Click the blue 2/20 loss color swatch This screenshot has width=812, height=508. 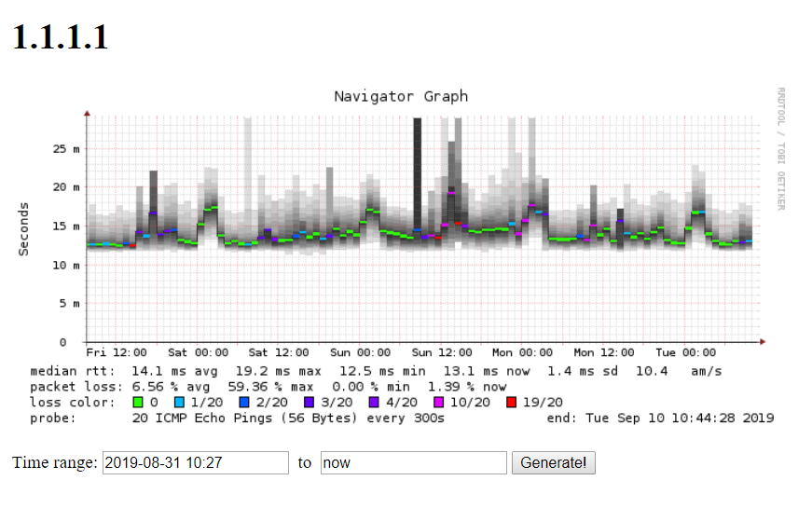tap(244, 403)
